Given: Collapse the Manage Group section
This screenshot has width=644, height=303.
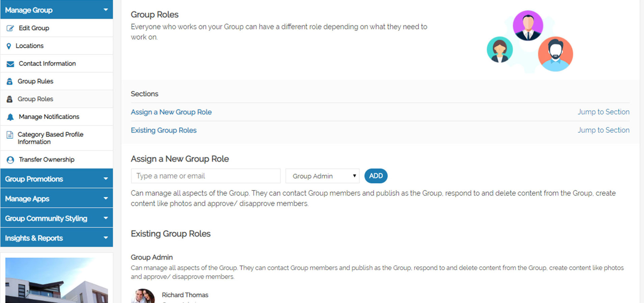Looking at the screenshot, I should (x=106, y=10).
